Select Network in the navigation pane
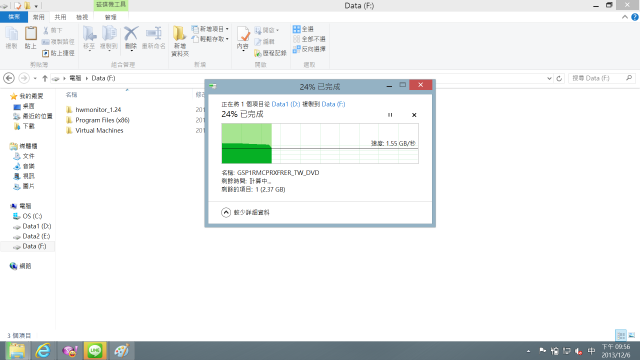The width and height of the screenshot is (640, 360). click(x=21, y=266)
